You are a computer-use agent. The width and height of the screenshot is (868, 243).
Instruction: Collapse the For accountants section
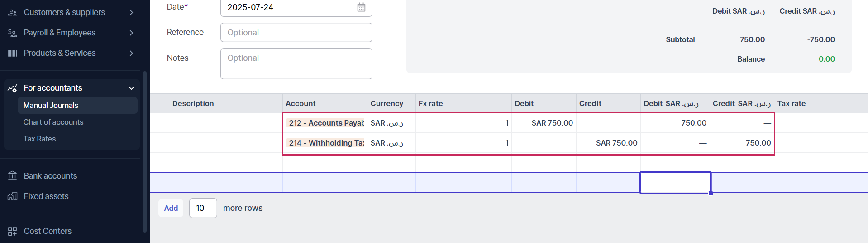[131, 88]
